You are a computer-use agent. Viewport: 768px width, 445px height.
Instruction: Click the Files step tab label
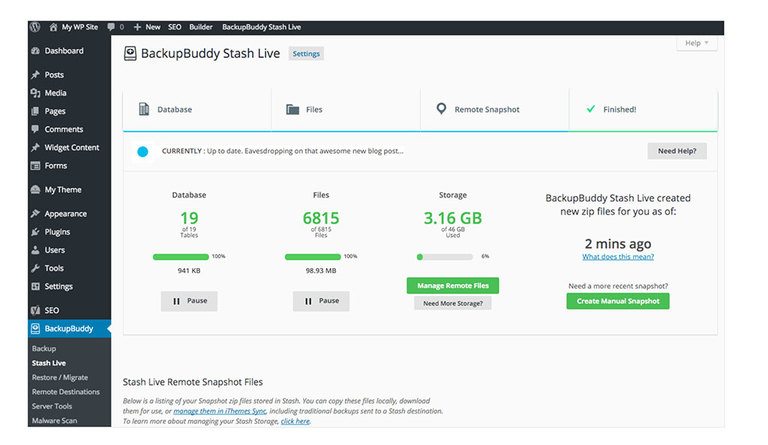coord(314,110)
